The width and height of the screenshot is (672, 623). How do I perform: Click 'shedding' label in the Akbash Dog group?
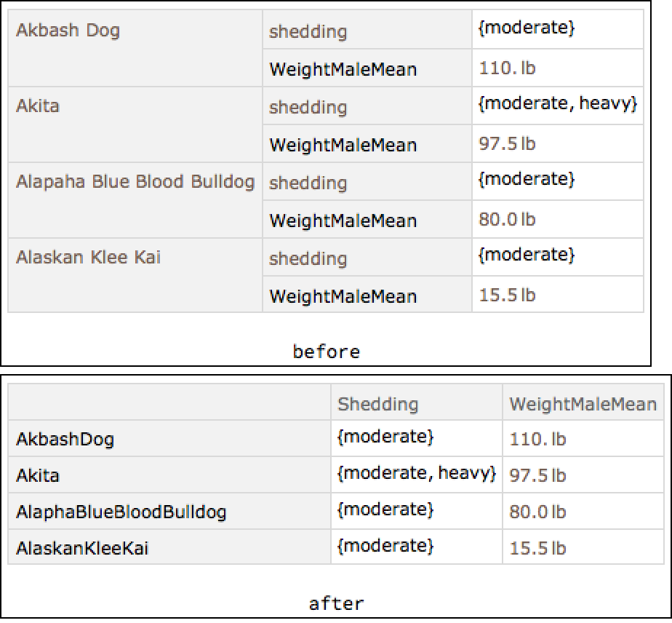coord(308,32)
